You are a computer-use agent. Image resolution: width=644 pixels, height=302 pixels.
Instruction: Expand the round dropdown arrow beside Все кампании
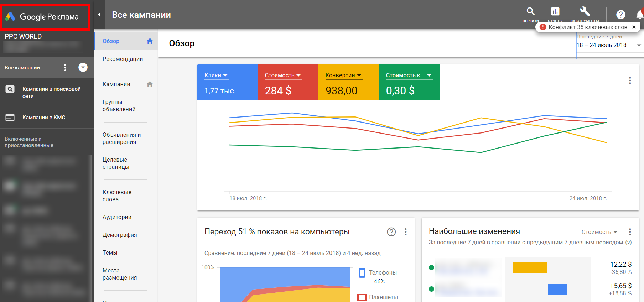coord(83,67)
